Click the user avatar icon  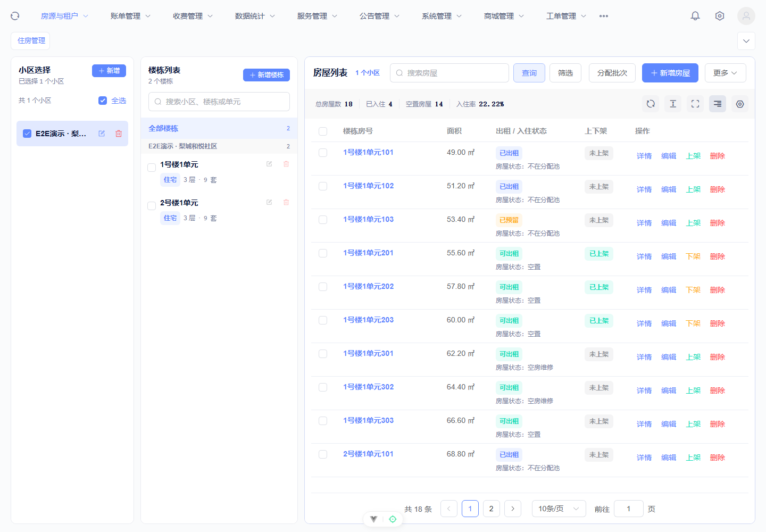point(746,16)
